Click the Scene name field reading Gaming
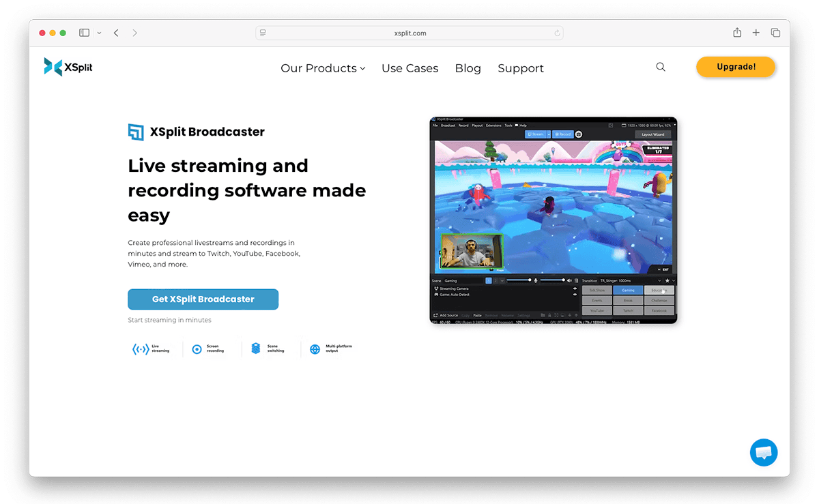Viewport: 819px width, 504px height. coord(464,281)
